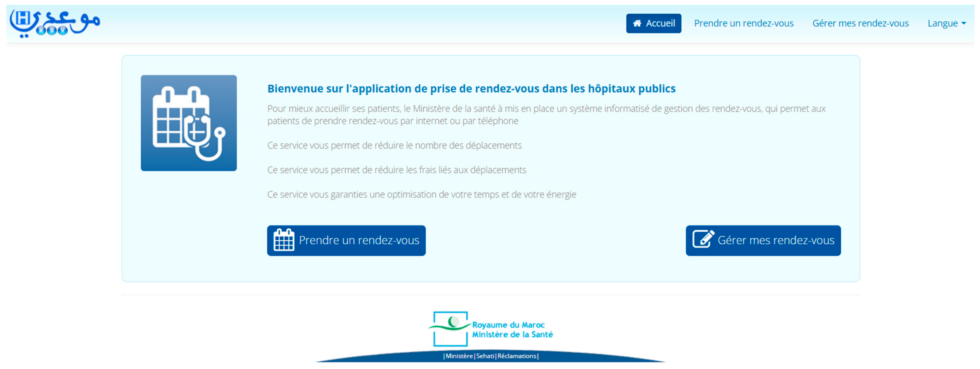
Task: Open the Sehati footer link
Action: [x=485, y=356]
